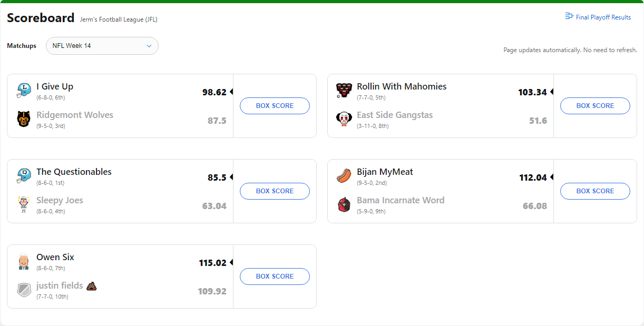Click Bama Incarnate Word cardinal logo
Image resolution: width=644 pixels, height=326 pixels.
(x=344, y=204)
